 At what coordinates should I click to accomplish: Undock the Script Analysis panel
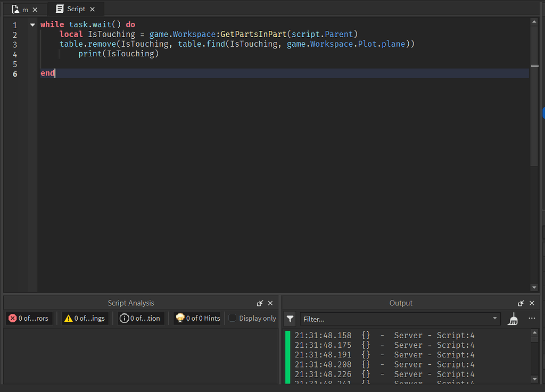(260, 303)
